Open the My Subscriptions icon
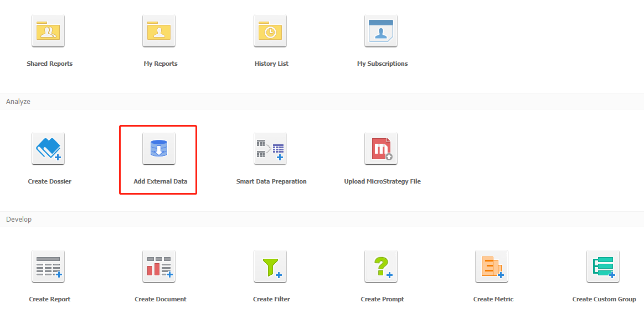Screen dimensions: 644x324 tap(381, 31)
